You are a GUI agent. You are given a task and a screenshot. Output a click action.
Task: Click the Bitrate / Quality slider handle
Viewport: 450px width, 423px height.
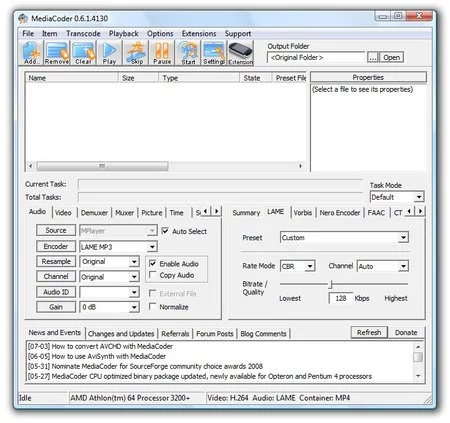(331, 284)
